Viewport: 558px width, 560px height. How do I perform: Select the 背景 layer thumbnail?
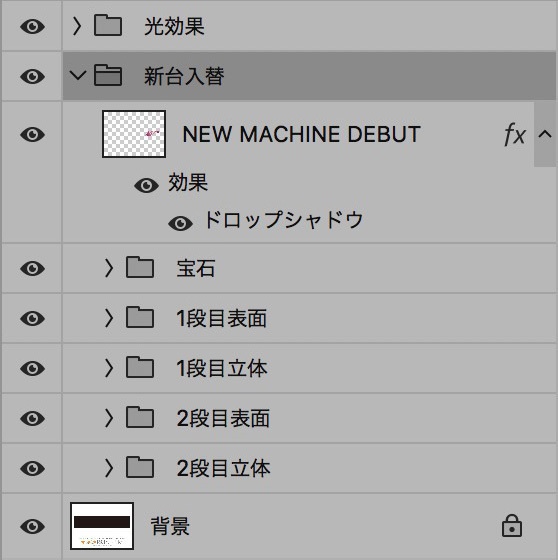coord(102,526)
